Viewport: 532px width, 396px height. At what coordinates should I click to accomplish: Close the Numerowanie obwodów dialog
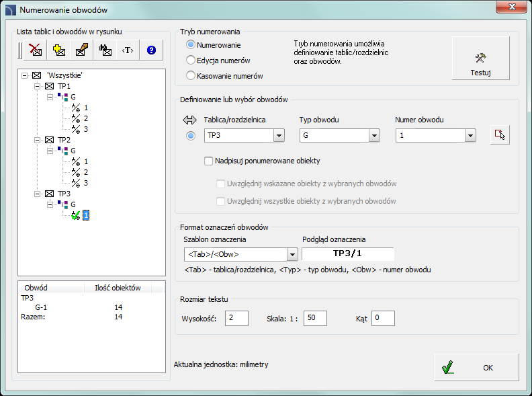click(x=512, y=7)
